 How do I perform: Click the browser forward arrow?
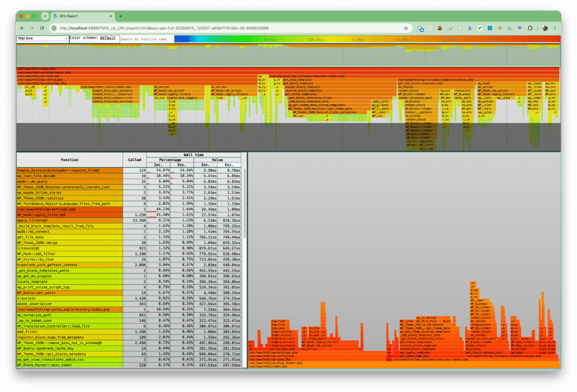click(32, 28)
